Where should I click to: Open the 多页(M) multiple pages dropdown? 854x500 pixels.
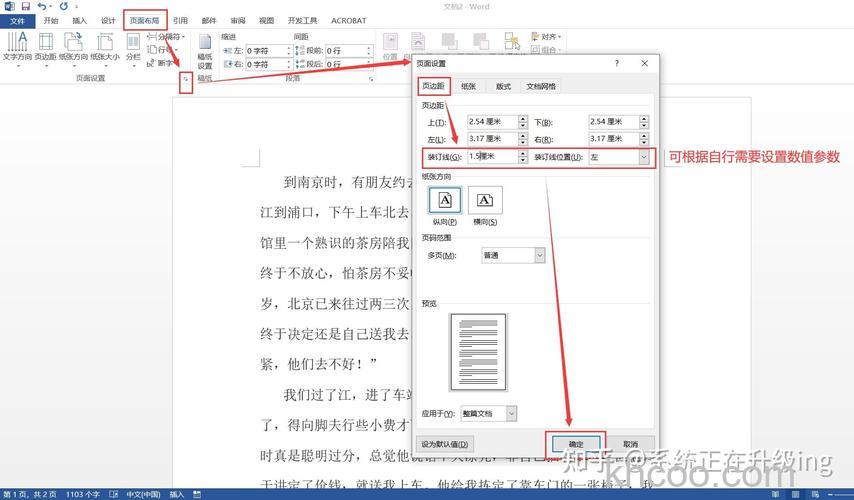513,255
